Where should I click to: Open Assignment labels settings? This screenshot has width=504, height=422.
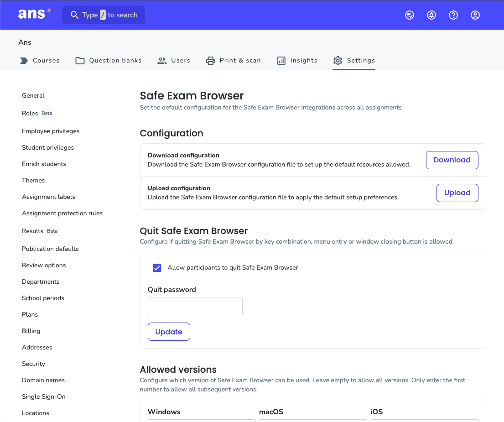[x=48, y=197]
